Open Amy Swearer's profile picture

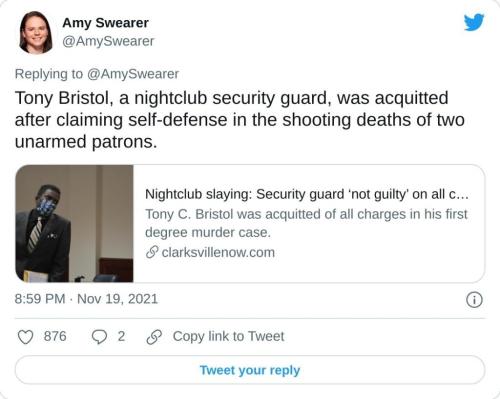(x=36, y=32)
